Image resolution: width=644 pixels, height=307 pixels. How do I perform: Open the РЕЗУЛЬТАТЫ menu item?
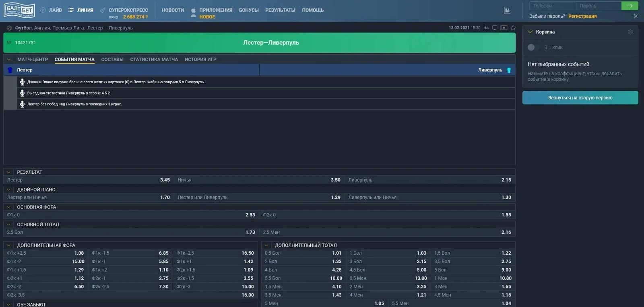pos(280,10)
